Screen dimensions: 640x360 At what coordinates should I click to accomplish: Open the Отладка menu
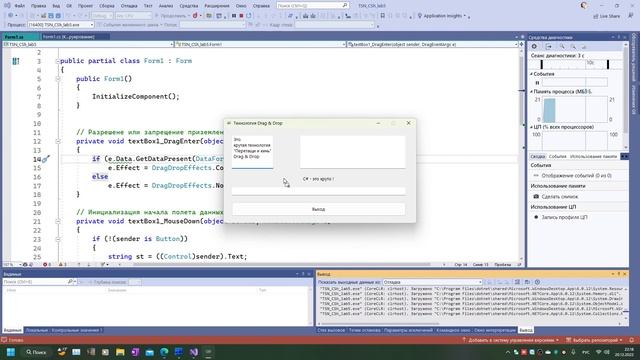pyautogui.click(x=129, y=6)
